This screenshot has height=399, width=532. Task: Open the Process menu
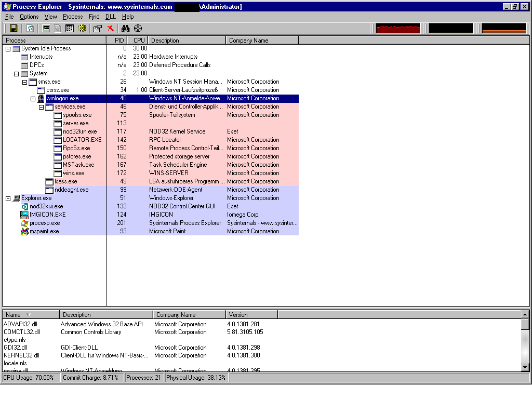pyautogui.click(x=73, y=17)
